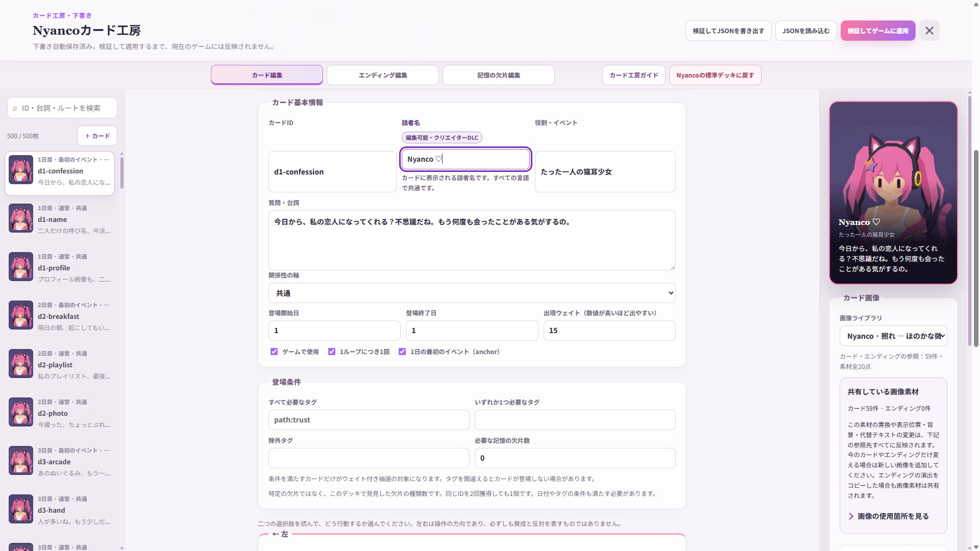Open the d3-arcade card avatar
This screenshot has height=551, width=980.
tap(21, 461)
